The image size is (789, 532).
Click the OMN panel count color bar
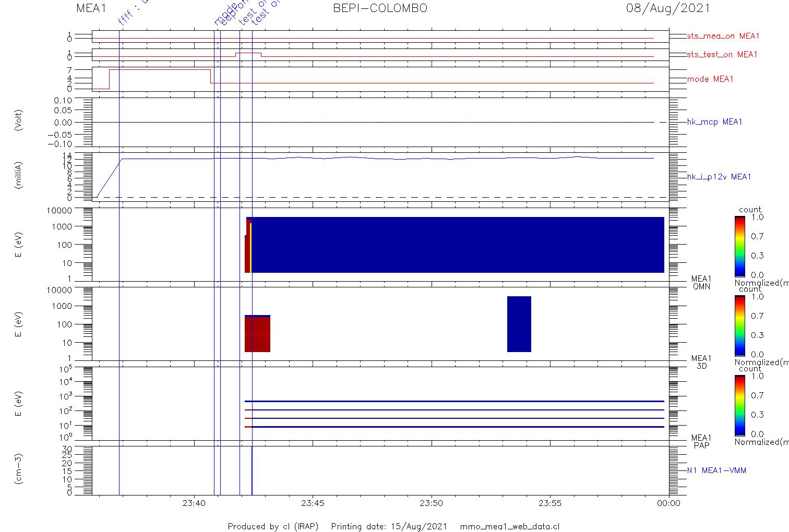pos(739,246)
